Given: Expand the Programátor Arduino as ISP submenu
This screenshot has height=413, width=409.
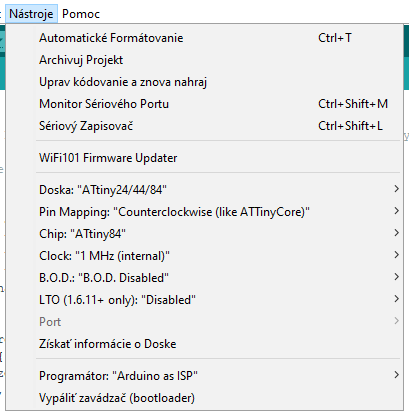Looking at the screenshot, I should pyautogui.click(x=204, y=376).
